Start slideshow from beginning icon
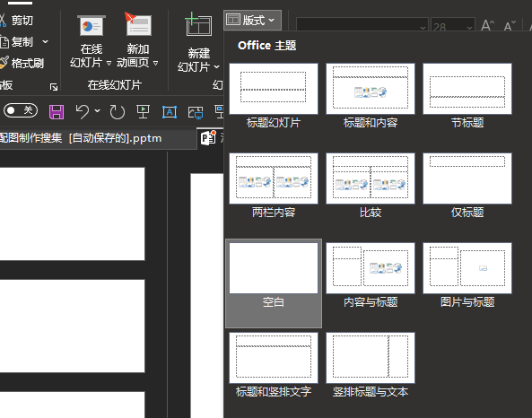 [x=144, y=111]
